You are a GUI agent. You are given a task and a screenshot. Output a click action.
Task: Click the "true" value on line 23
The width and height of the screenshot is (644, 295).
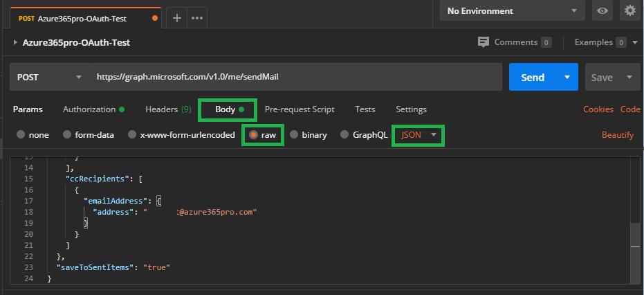tap(156, 267)
